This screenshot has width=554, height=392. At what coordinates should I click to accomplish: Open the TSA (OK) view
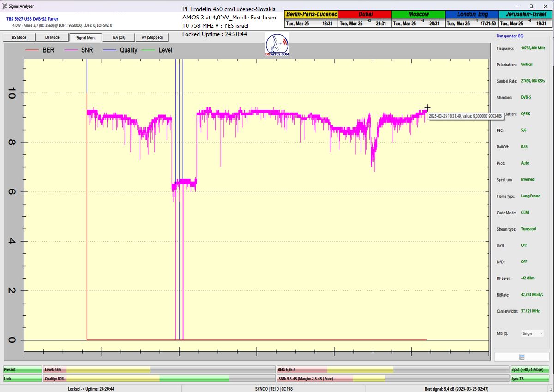point(118,37)
